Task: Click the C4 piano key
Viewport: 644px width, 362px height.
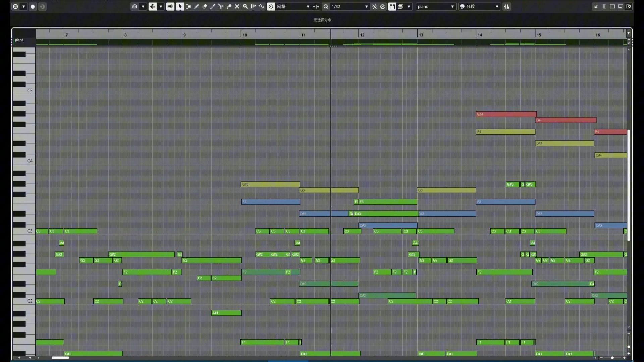Action: click(24, 161)
